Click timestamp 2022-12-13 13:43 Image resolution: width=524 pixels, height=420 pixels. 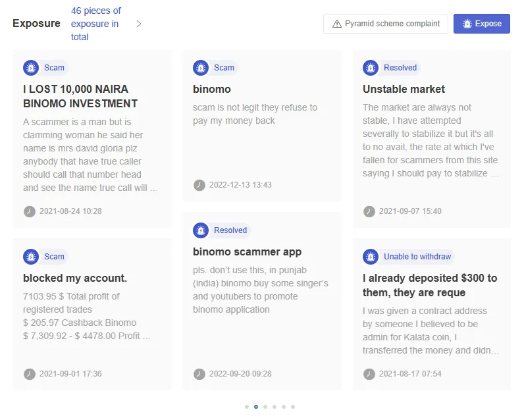click(240, 185)
